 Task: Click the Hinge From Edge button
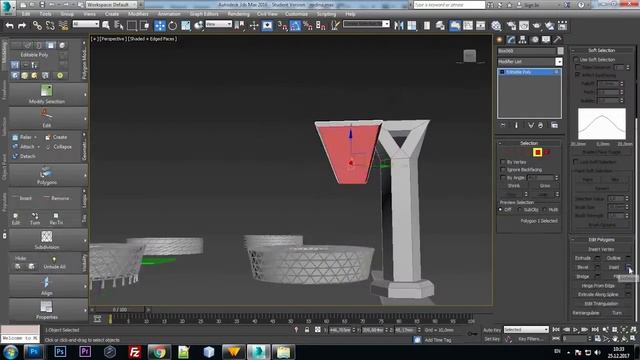[598, 286]
